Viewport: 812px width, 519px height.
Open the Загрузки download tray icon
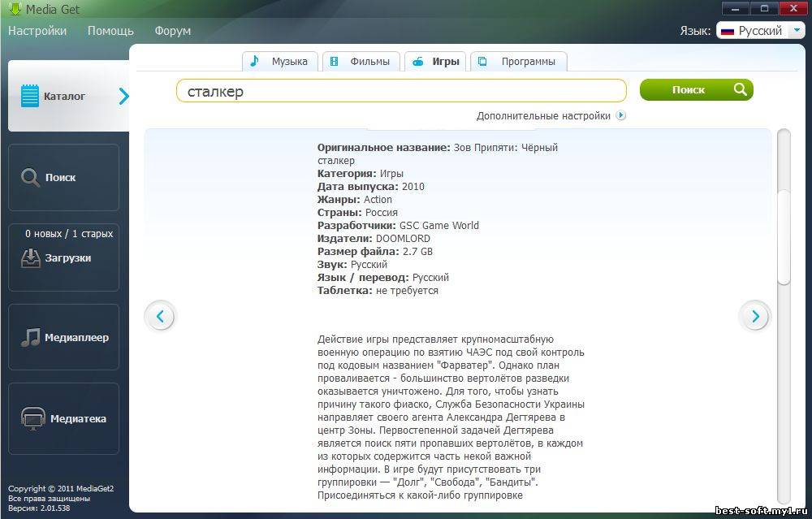pyautogui.click(x=30, y=258)
